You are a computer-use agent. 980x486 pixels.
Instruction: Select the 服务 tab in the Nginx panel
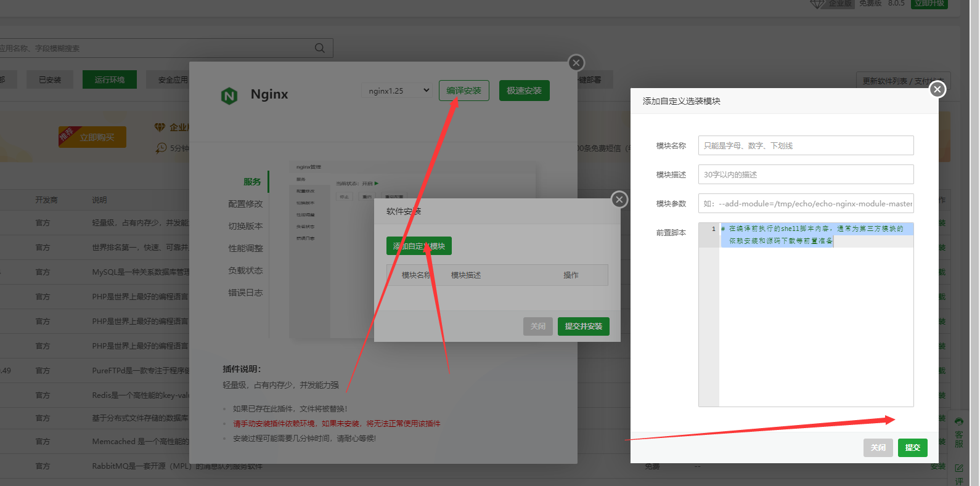252,182
